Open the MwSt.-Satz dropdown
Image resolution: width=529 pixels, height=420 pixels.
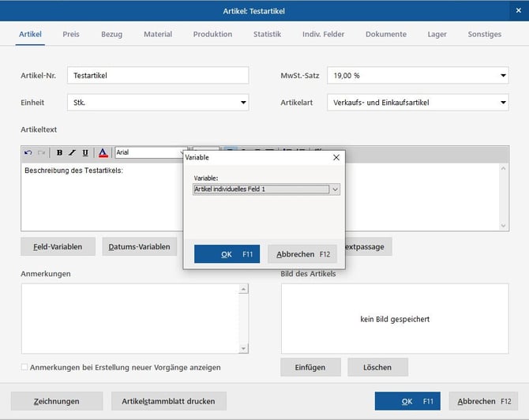(x=503, y=76)
